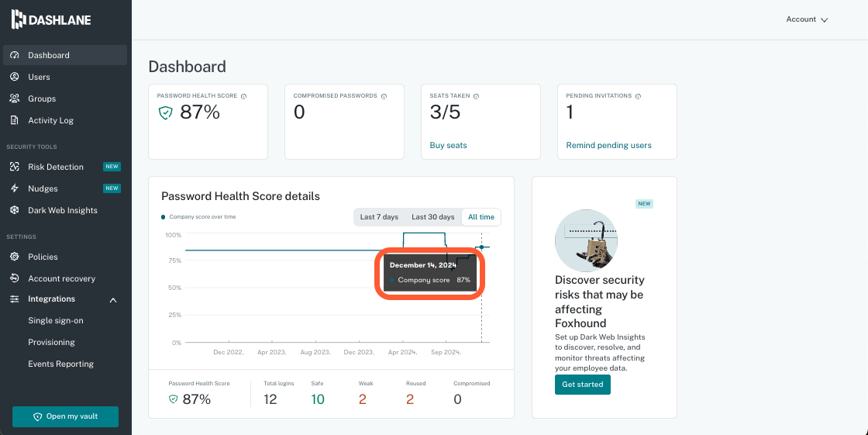
Task: Click the Total logins value 12
Action: tap(270, 399)
